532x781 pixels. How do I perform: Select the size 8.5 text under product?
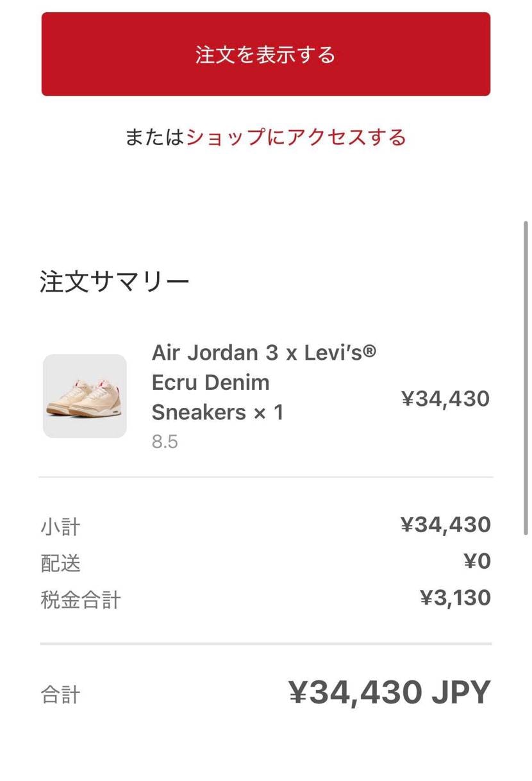(165, 442)
